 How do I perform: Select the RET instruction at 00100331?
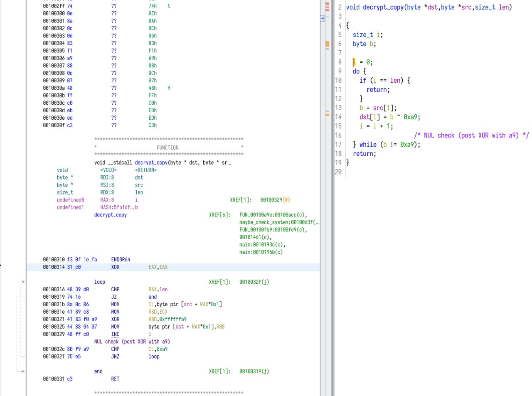(x=115, y=379)
